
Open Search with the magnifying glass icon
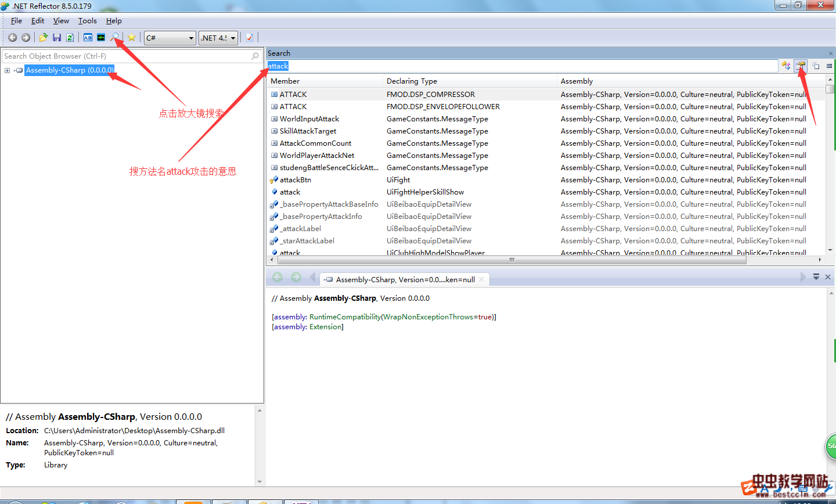click(x=115, y=38)
